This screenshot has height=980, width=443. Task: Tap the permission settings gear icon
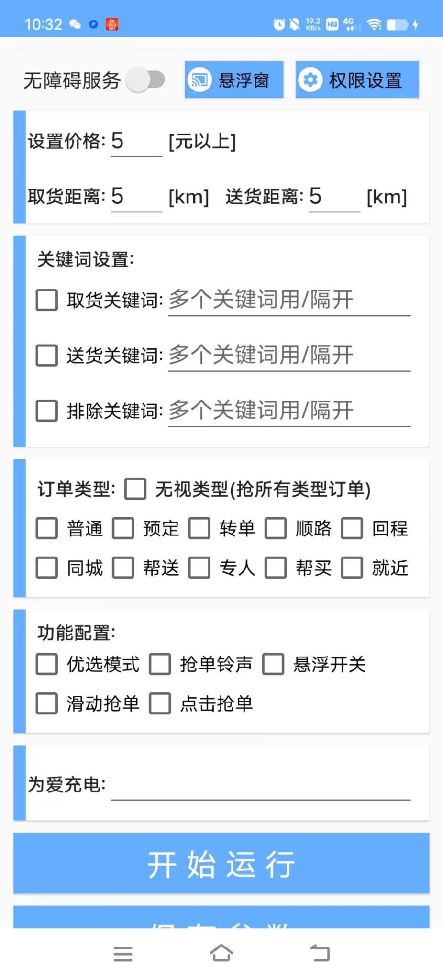310,80
